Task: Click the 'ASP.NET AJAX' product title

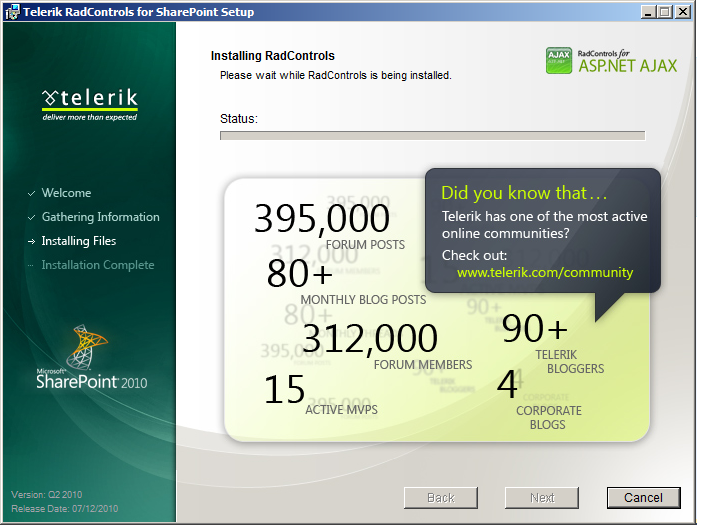Action: click(x=628, y=66)
